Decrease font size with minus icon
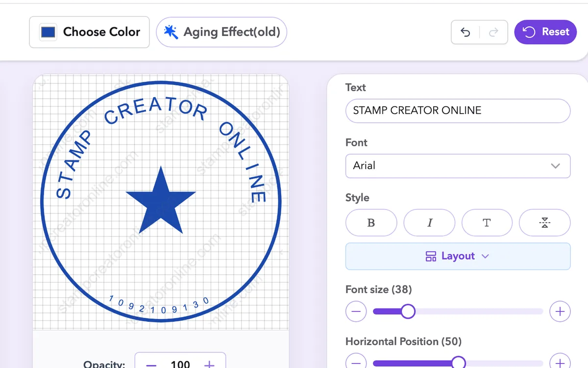 tap(356, 311)
